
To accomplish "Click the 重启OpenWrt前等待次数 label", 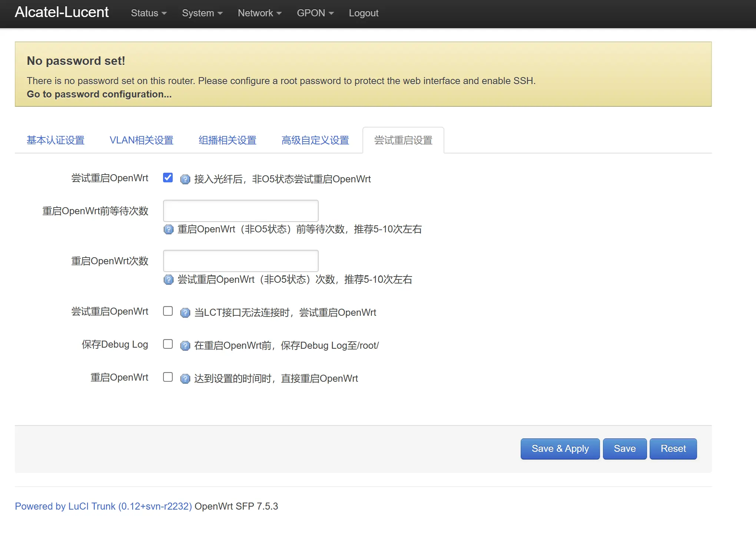I will 95,211.
